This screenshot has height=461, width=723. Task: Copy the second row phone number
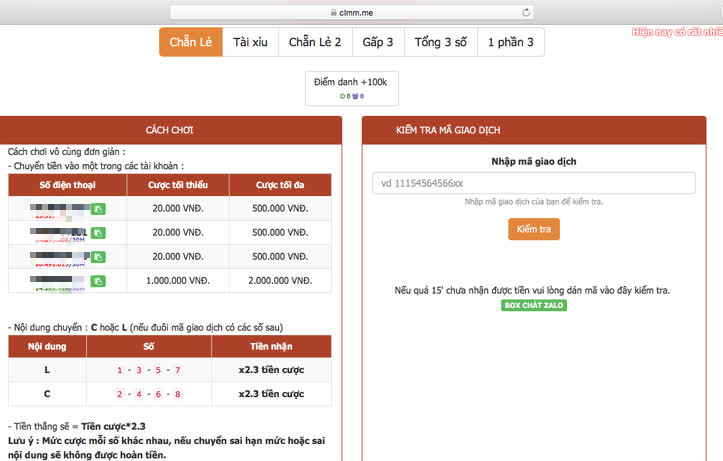point(98,233)
